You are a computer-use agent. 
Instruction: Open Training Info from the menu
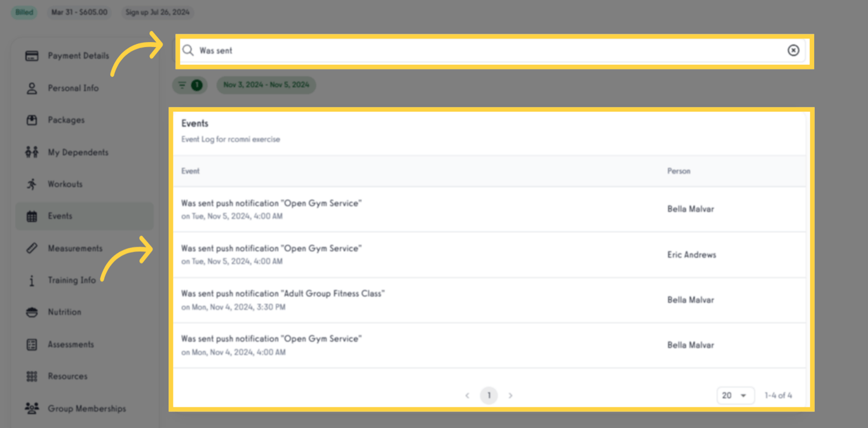pyautogui.click(x=72, y=280)
